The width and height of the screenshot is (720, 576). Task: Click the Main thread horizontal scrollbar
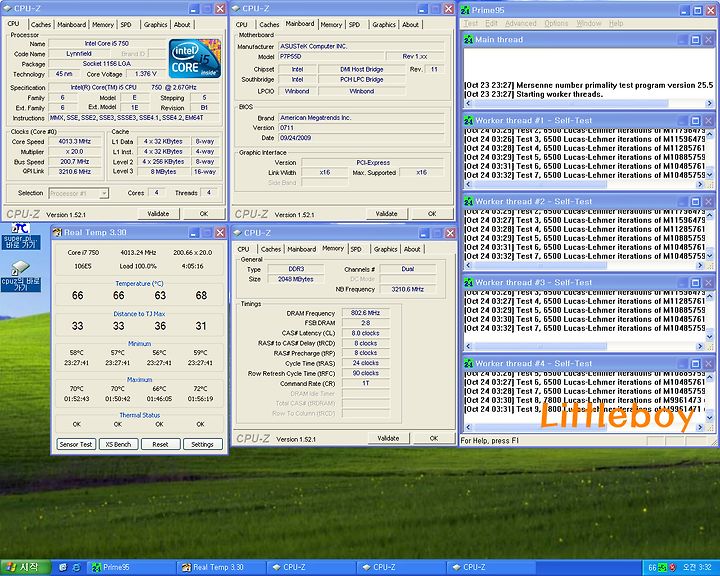pos(589,103)
